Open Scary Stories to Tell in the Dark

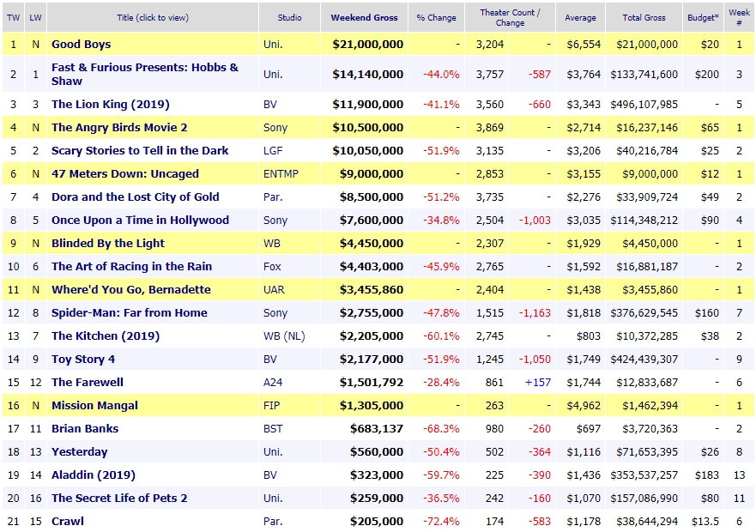(x=140, y=151)
